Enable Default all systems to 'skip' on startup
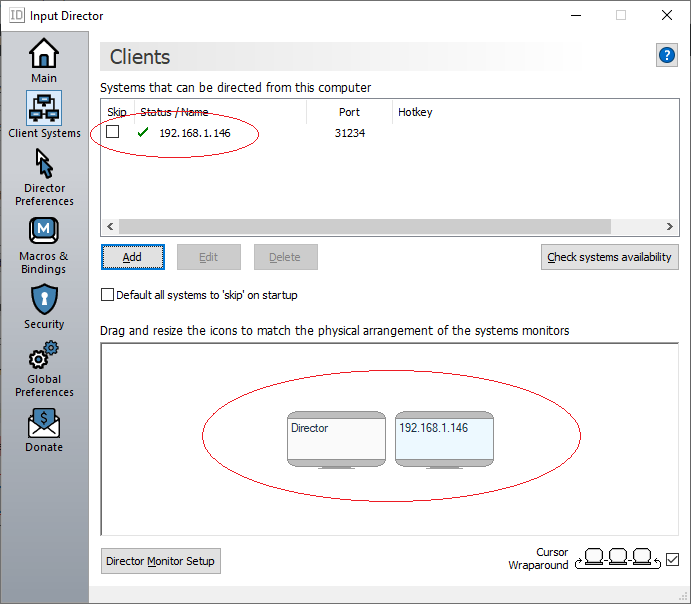This screenshot has height=604, width=691. [107, 295]
